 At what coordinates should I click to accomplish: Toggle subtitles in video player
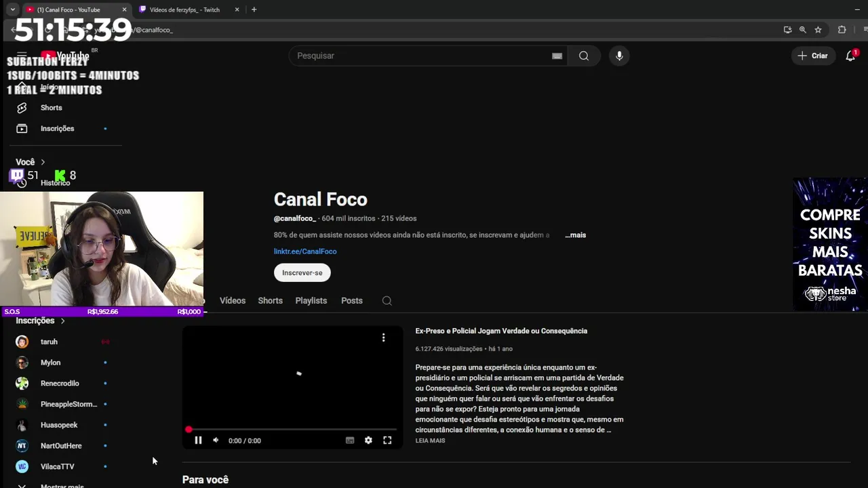tap(350, 441)
